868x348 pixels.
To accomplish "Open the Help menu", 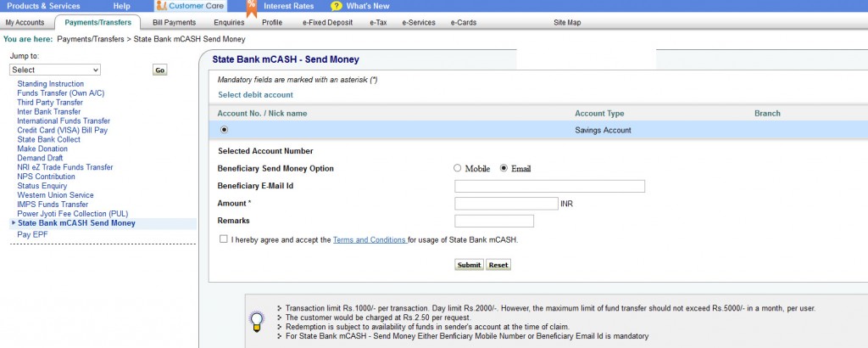I will pos(122,6).
